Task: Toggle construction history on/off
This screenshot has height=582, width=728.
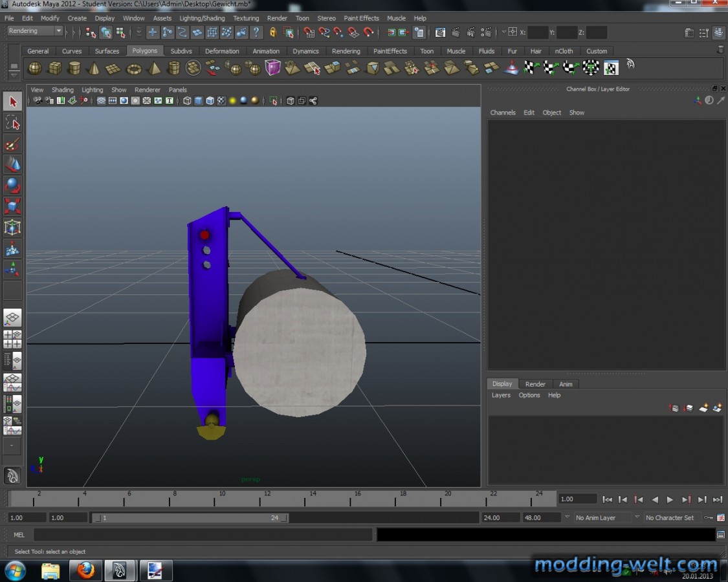Action: (x=419, y=32)
